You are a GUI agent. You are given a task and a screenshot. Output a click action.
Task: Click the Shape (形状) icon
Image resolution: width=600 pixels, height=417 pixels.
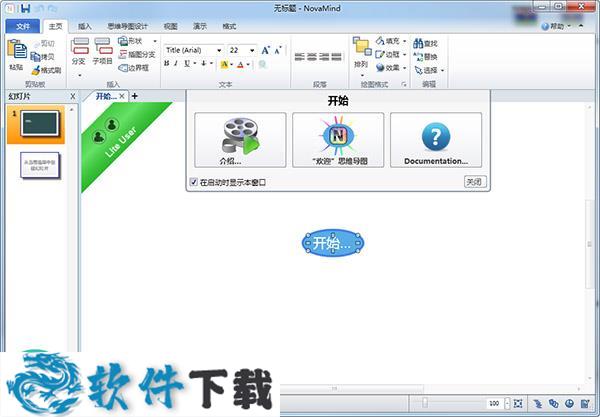coord(122,41)
